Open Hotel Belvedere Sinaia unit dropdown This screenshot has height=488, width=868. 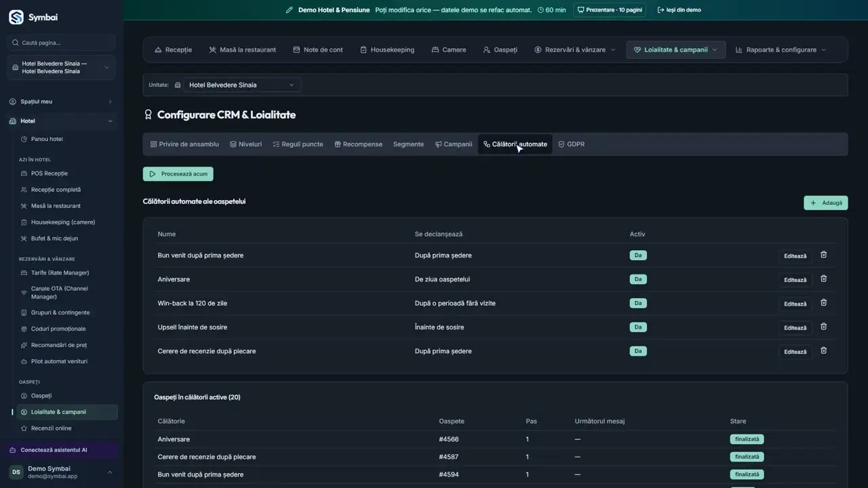coord(242,85)
